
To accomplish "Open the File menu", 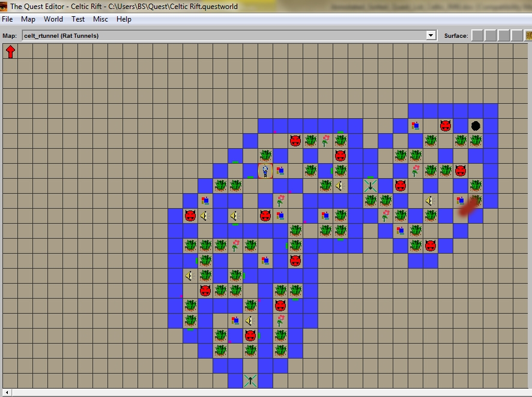I will pyautogui.click(x=7, y=19).
